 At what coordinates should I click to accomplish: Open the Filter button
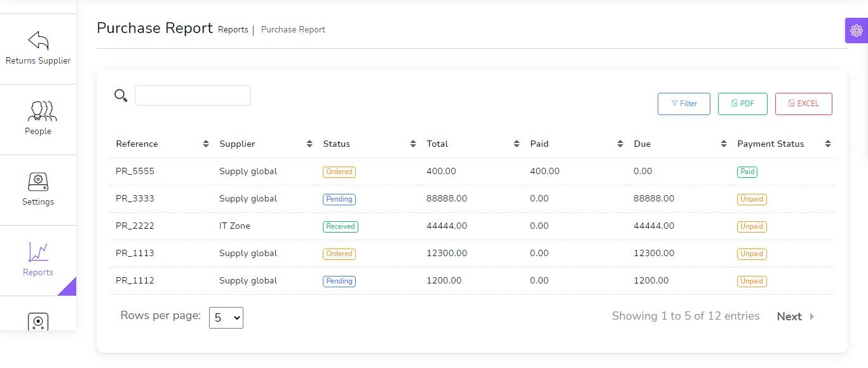tap(684, 104)
